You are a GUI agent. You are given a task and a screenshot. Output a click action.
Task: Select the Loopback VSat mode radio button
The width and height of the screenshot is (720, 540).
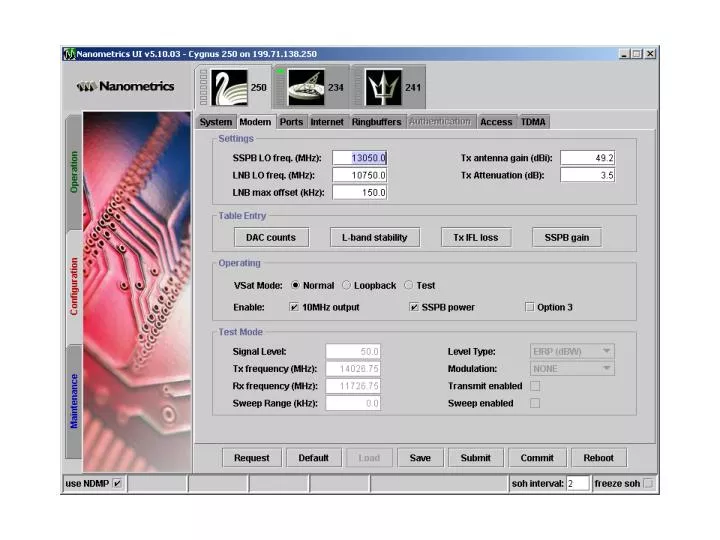pos(346,285)
